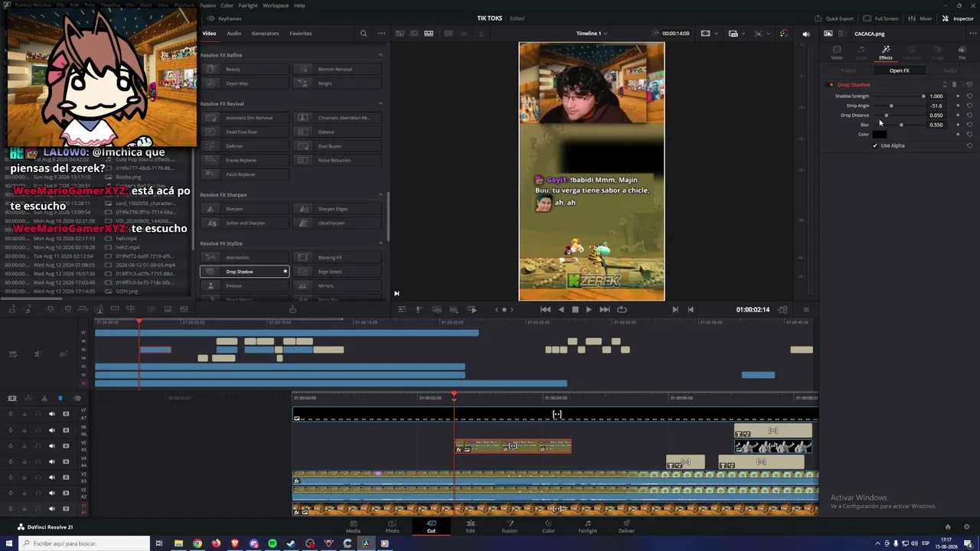This screenshot has height=551, width=980.
Task: Click the Quick Export button
Action: 834,18
